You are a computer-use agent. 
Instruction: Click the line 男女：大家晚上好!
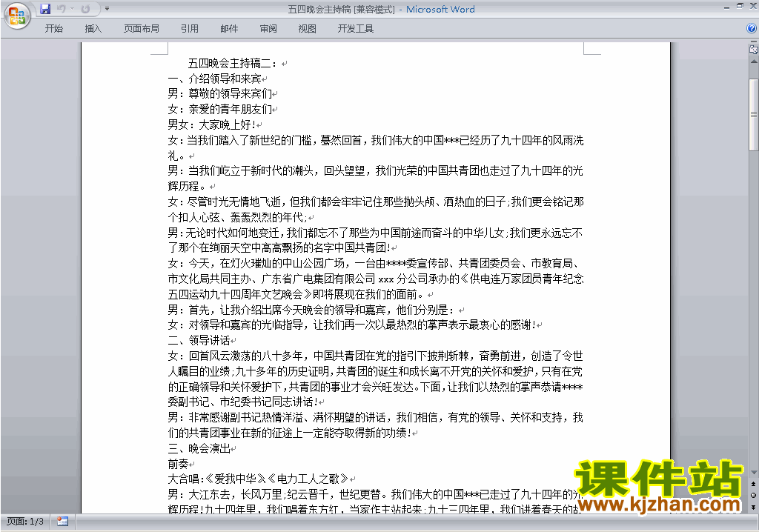pos(212,125)
